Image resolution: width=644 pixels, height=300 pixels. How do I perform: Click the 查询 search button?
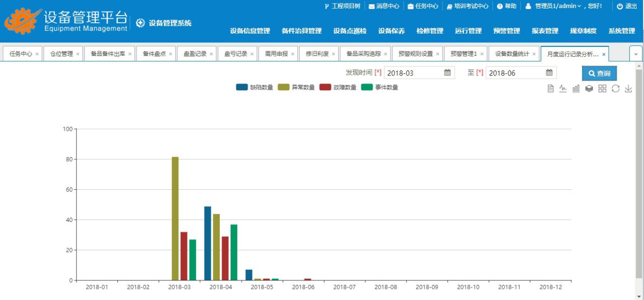tap(599, 73)
